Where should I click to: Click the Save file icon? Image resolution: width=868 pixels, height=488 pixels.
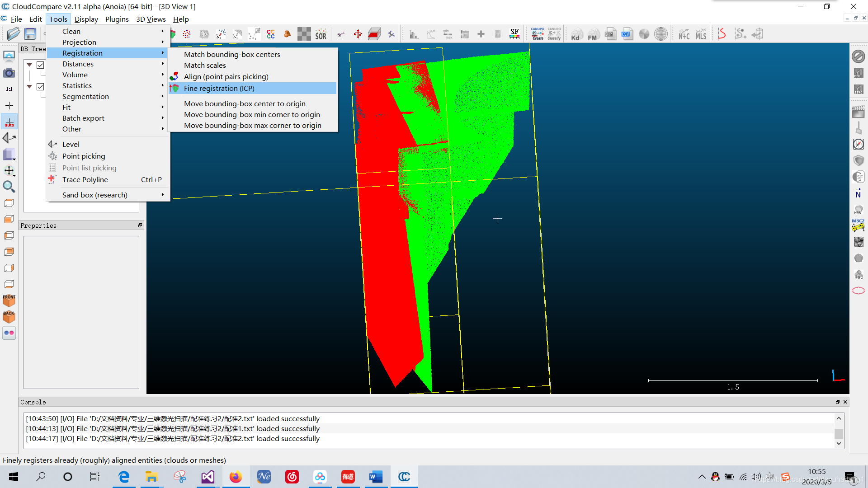[x=30, y=34]
